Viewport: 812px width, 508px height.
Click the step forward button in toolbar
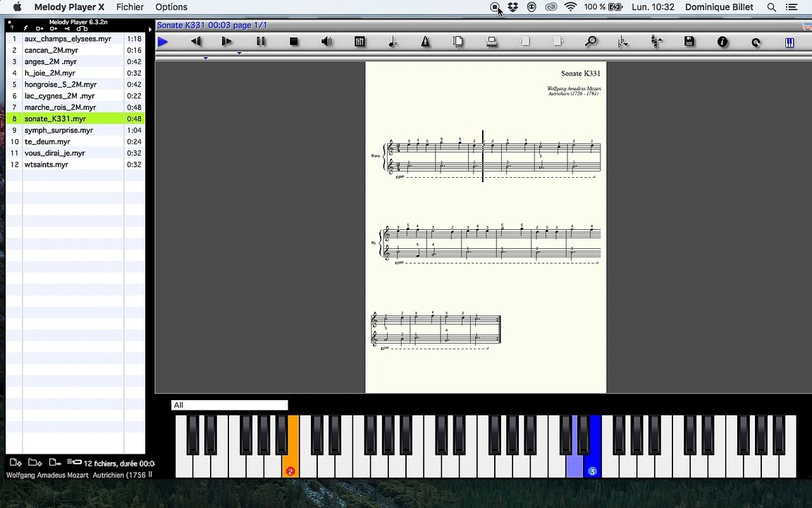(x=227, y=42)
